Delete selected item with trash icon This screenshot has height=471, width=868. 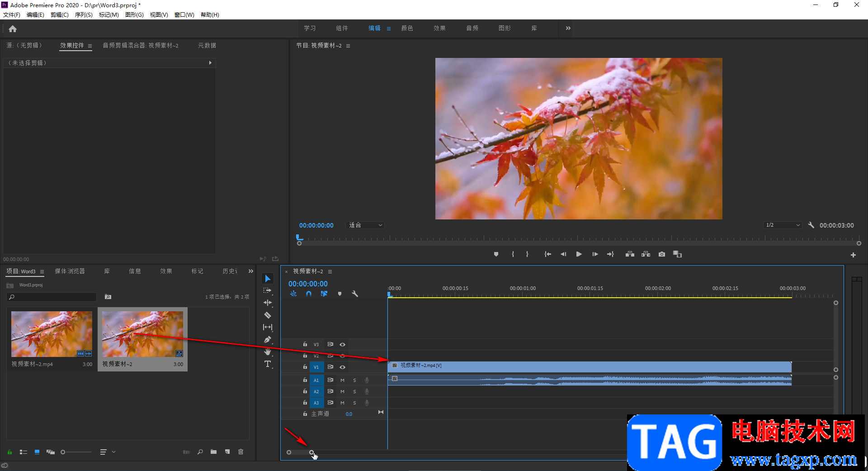pos(241,452)
